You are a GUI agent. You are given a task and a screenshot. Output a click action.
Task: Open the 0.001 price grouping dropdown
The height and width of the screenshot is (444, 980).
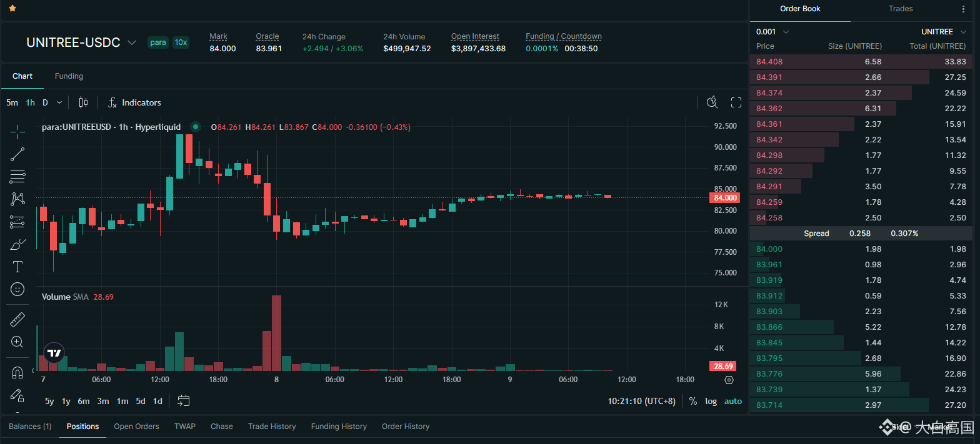click(x=772, y=32)
